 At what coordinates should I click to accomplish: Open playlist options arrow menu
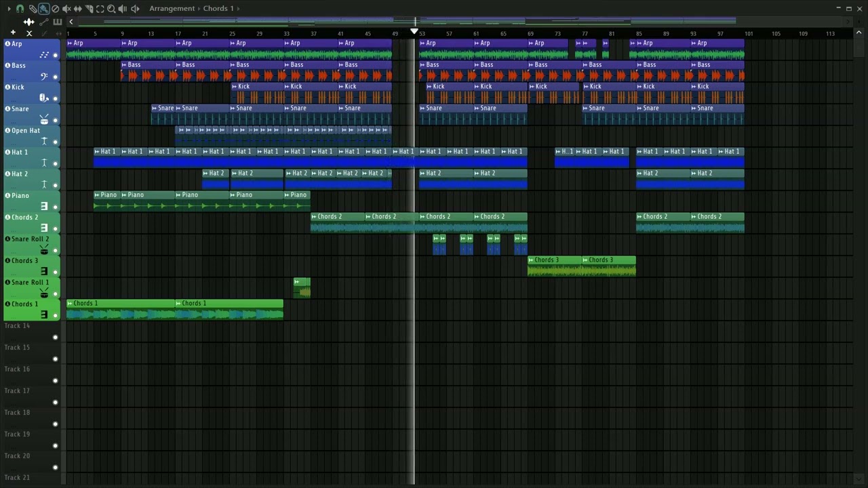tap(9, 9)
